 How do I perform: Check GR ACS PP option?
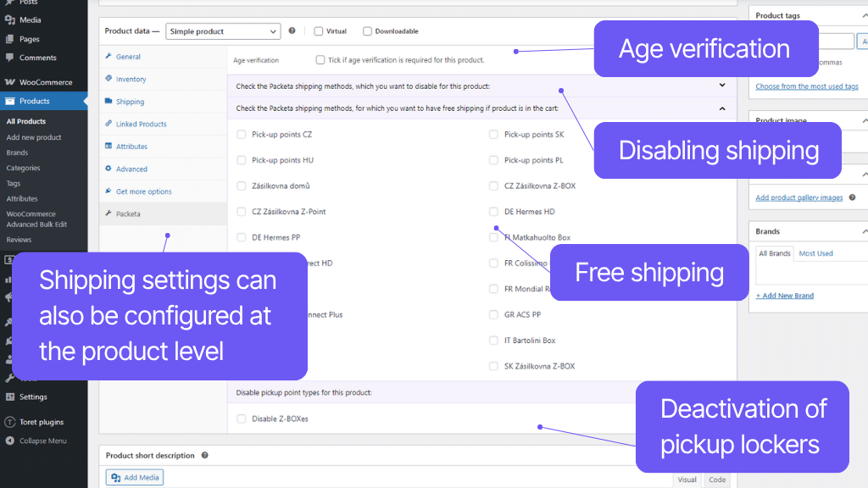click(494, 314)
